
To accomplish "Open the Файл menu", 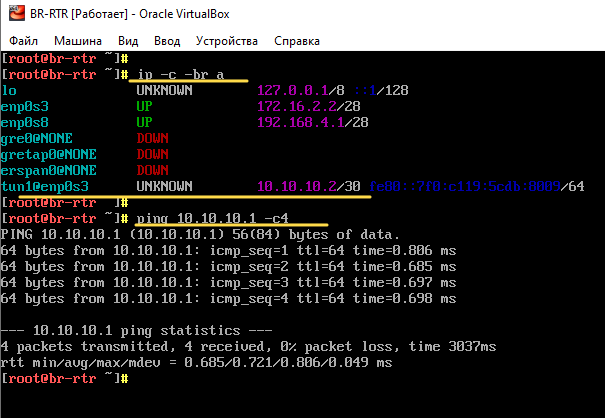I will click(x=24, y=41).
